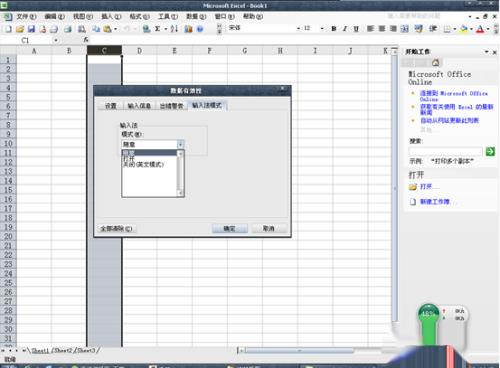Toggle Bold formatting

coord(334,29)
